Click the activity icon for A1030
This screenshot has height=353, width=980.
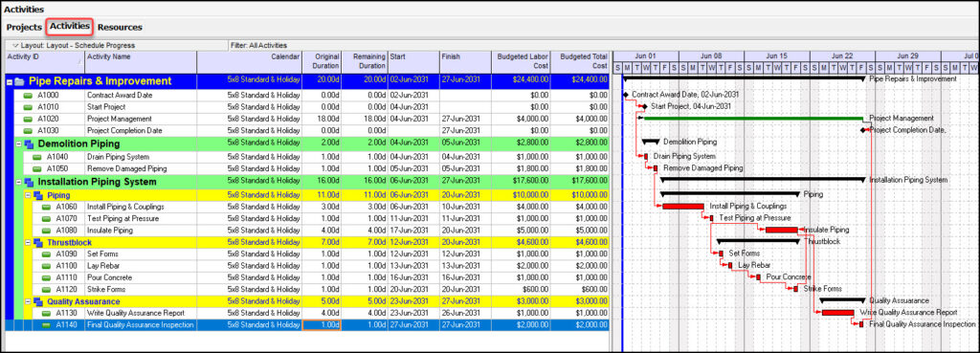click(28, 131)
